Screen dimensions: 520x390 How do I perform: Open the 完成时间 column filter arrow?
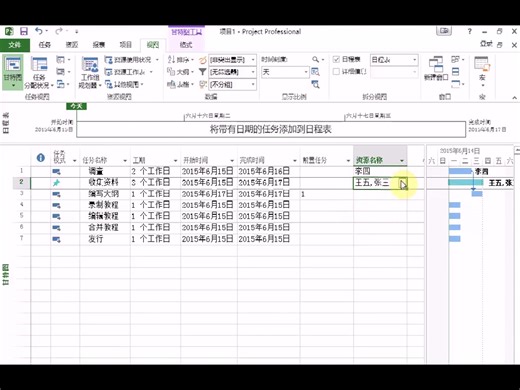tap(295, 161)
